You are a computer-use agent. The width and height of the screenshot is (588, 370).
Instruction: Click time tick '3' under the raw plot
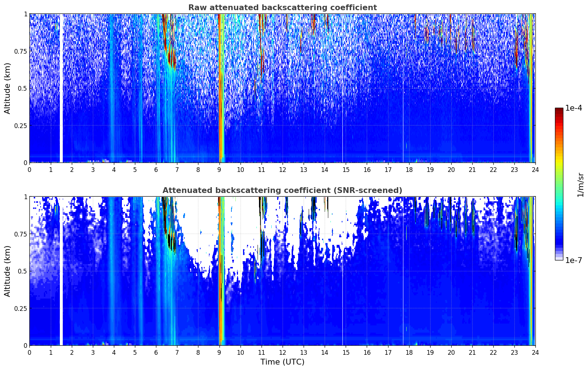93,169
